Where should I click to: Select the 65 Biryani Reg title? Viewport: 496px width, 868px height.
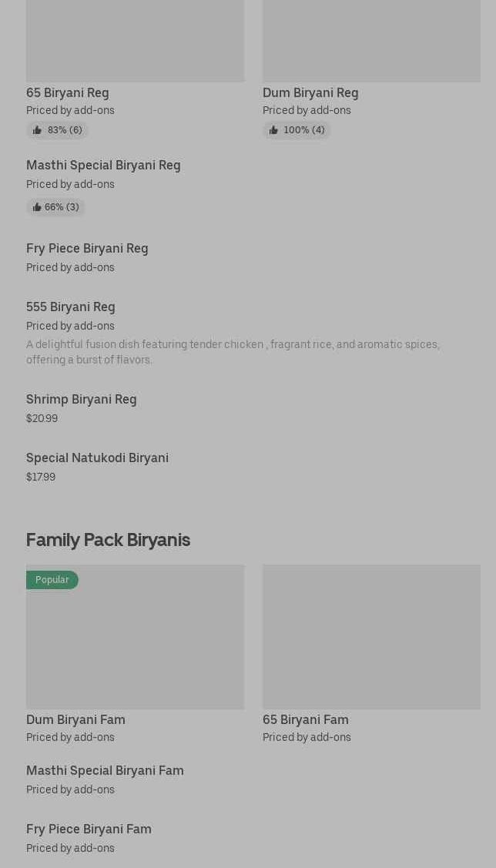point(68,92)
